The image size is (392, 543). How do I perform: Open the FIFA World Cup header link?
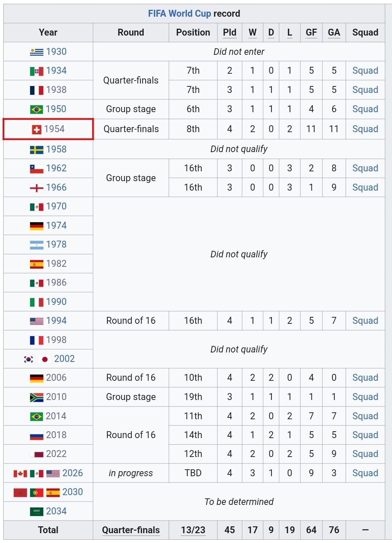[179, 14]
